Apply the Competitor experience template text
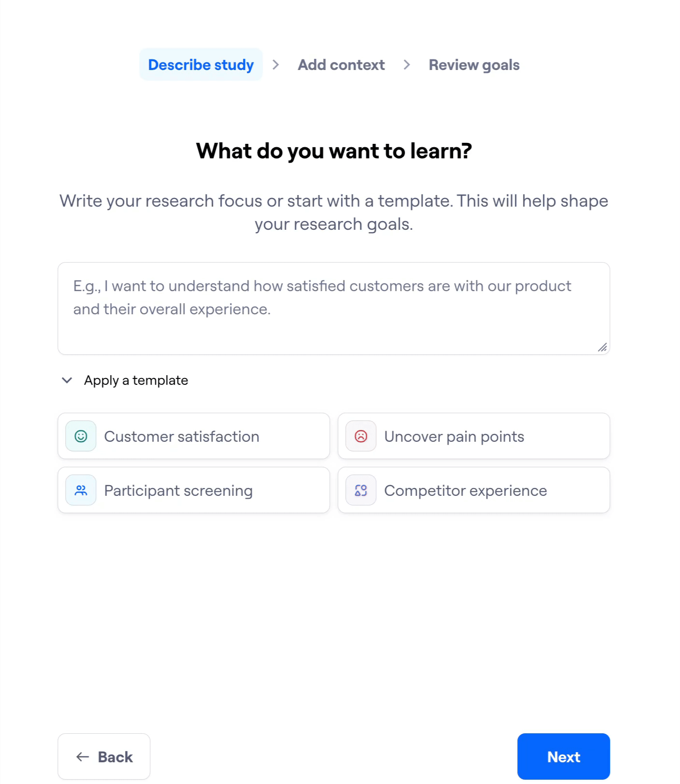The image size is (680, 784). coord(466,490)
